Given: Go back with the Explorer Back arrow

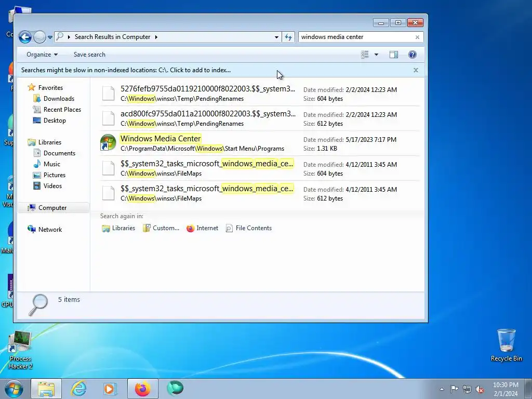Looking at the screenshot, I should click(25, 37).
